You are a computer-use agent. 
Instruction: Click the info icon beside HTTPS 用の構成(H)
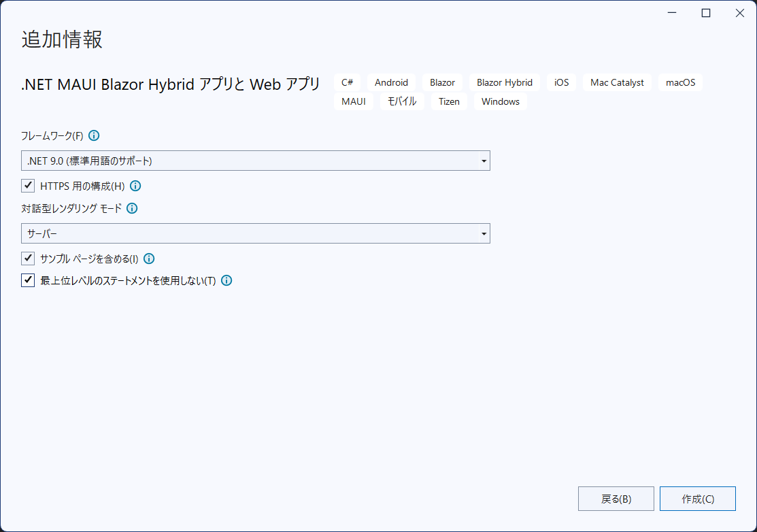(x=135, y=186)
